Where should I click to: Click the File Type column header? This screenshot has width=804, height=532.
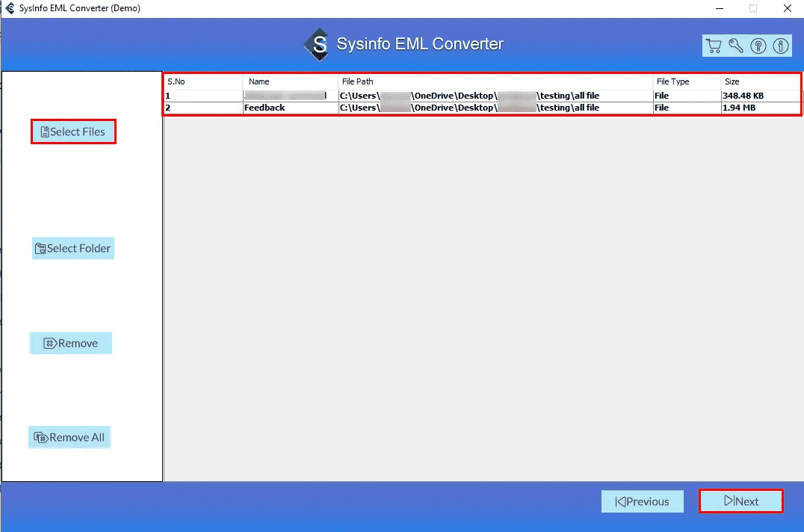(687, 81)
